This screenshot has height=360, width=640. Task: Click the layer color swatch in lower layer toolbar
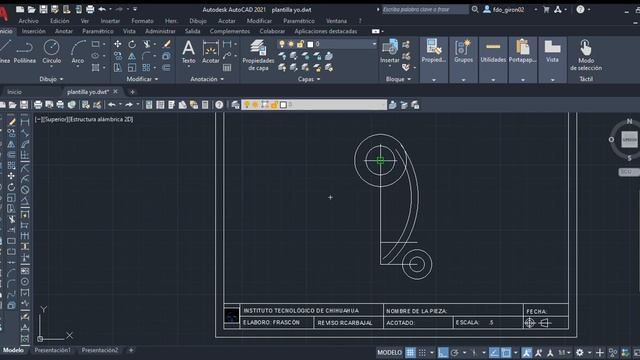[x=283, y=105]
